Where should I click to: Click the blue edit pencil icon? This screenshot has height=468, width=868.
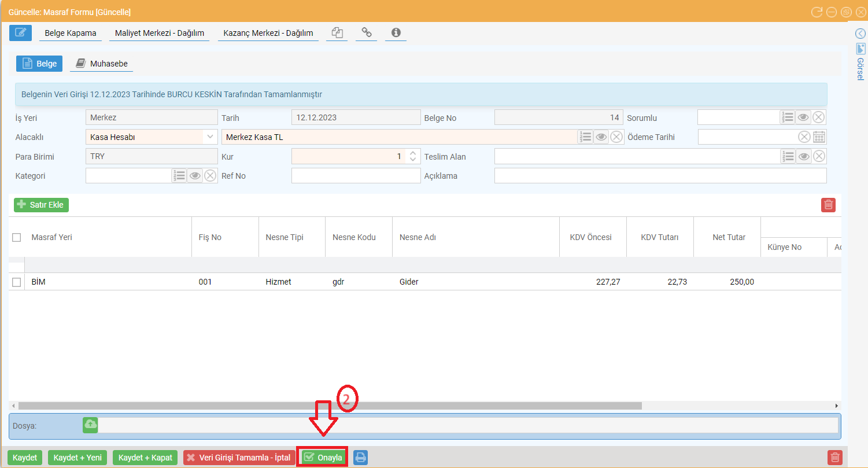coord(20,33)
